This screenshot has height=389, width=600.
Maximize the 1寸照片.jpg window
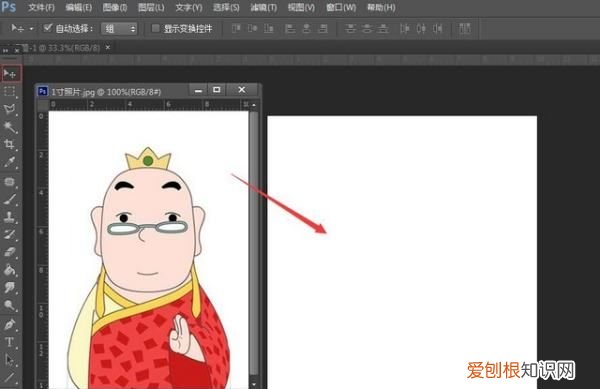pos(217,90)
